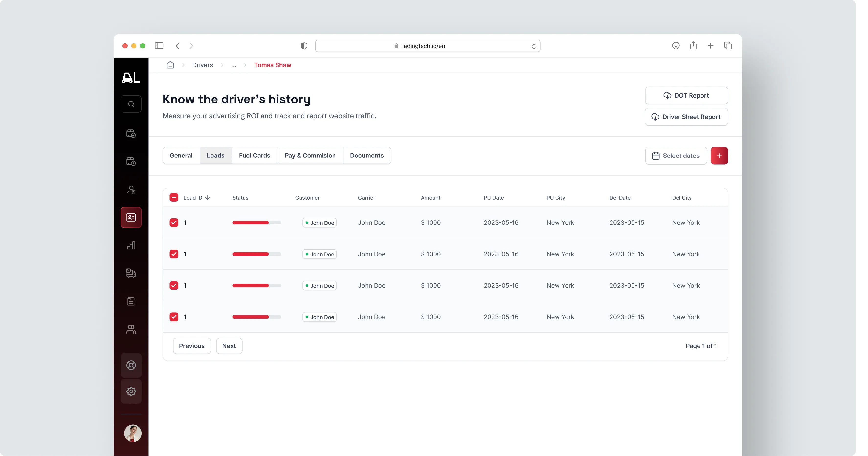
Task: Click the home breadcrumb icon
Action: tap(170, 65)
